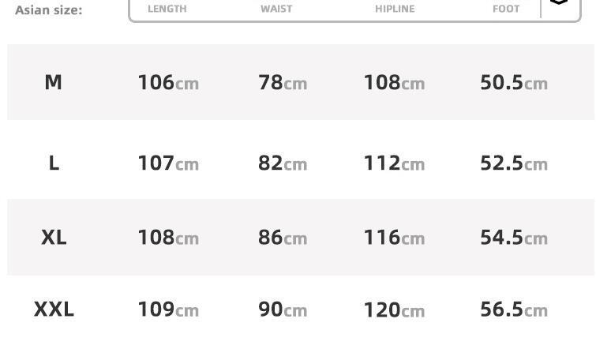This screenshot has height=364, width=596.
Task: Choose the XL size row label
Action: coord(54,237)
